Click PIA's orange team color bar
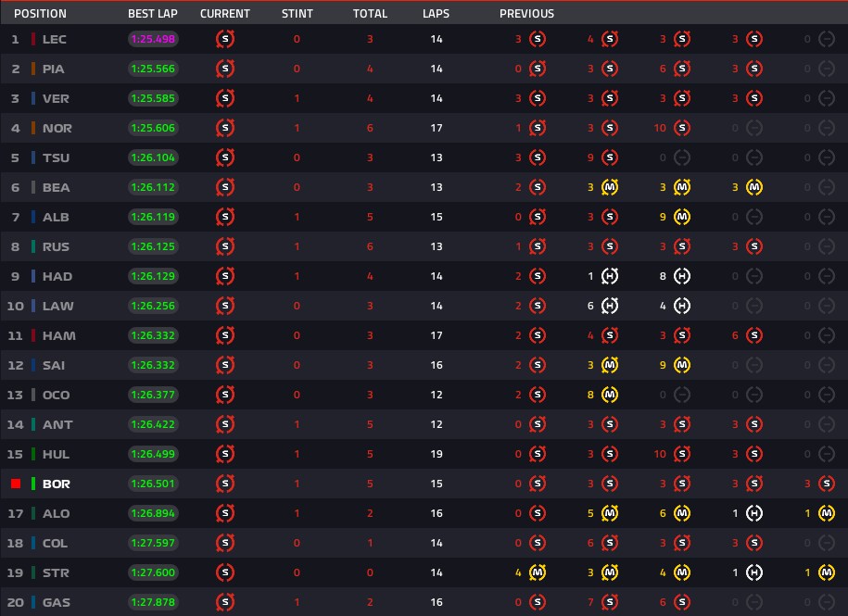 [x=33, y=69]
